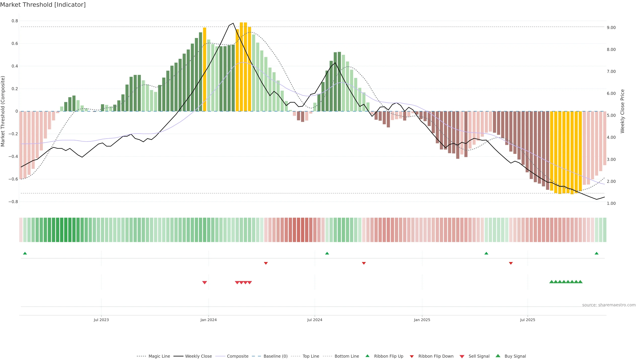
Task: Hide the Composite series via legend
Action: tap(237, 356)
